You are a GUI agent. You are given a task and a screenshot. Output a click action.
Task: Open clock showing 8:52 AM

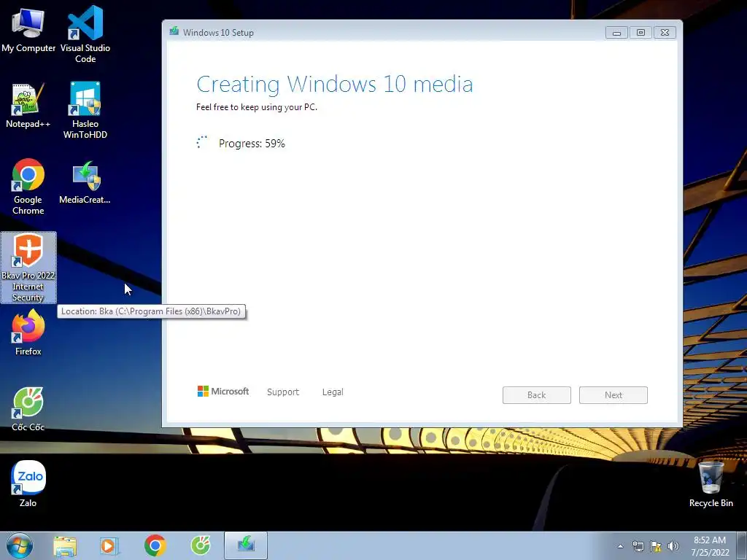pos(710,546)
